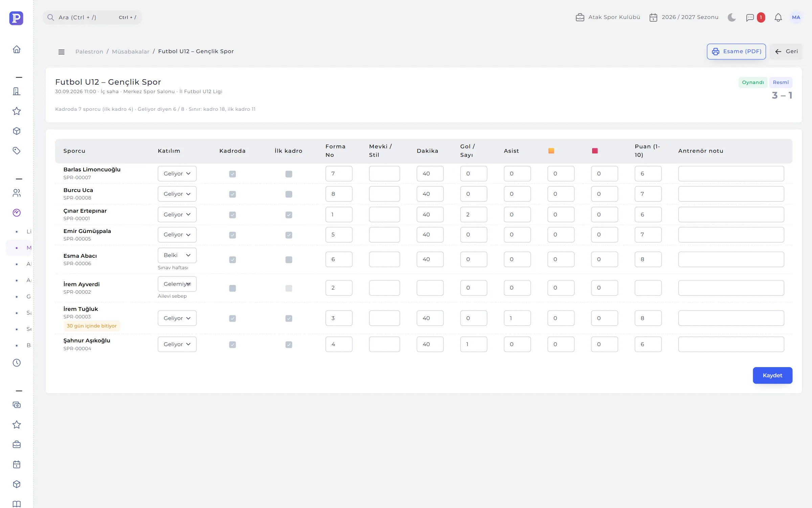
Task: Click the MA user avatar
Action: 796,17
